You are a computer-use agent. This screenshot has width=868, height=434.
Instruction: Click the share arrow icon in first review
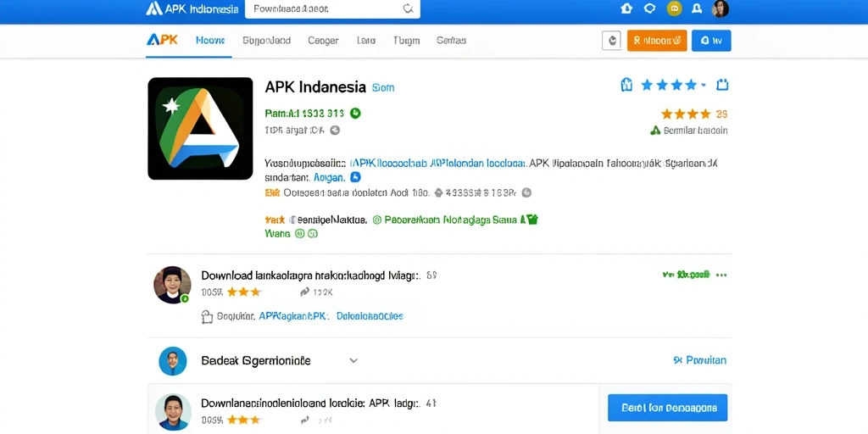tap(304, 292)
